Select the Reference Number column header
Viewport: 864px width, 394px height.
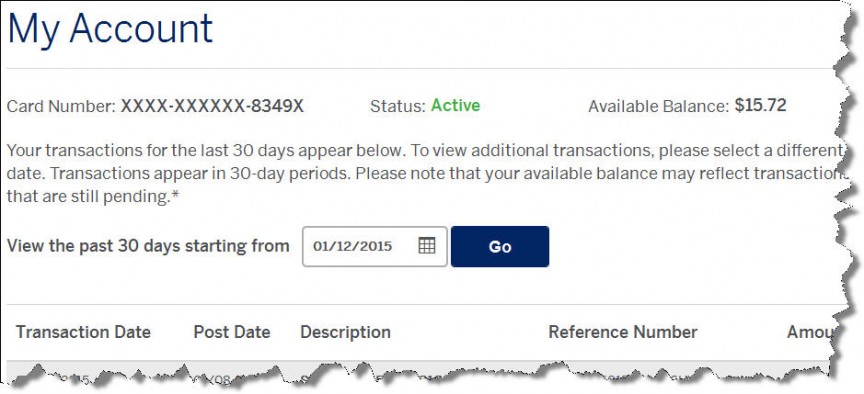coord(623,332)
